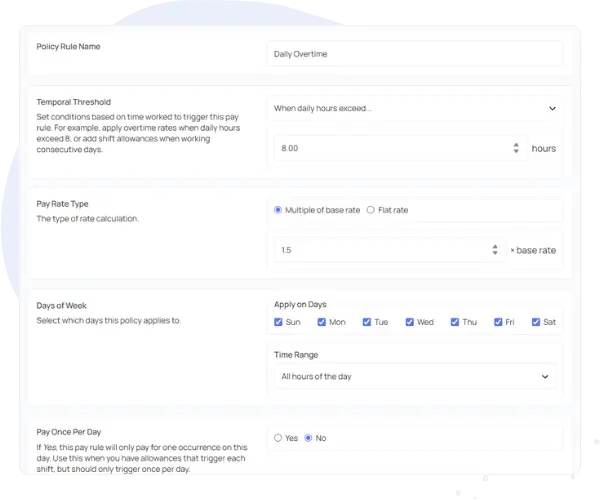
Task: Uncheck the Thu checkbox
Action: 455,322
